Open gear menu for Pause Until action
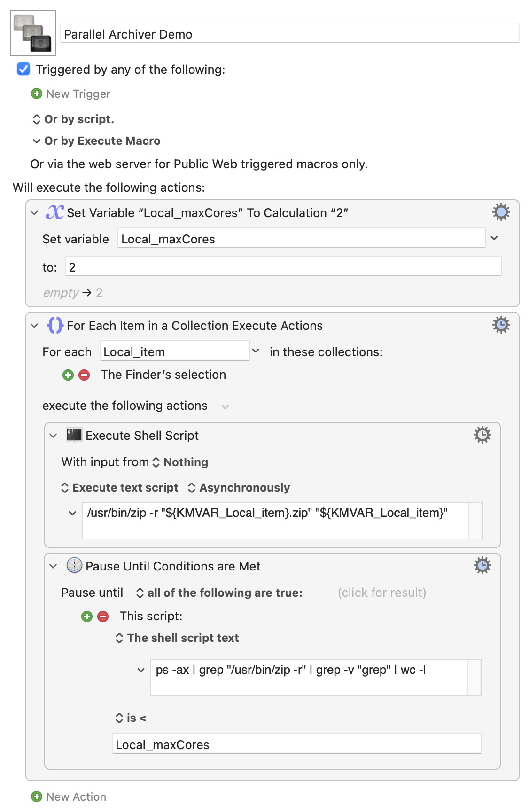Viewport: 529px width, 812px height. pyautogui.click(x=482, y=566)
